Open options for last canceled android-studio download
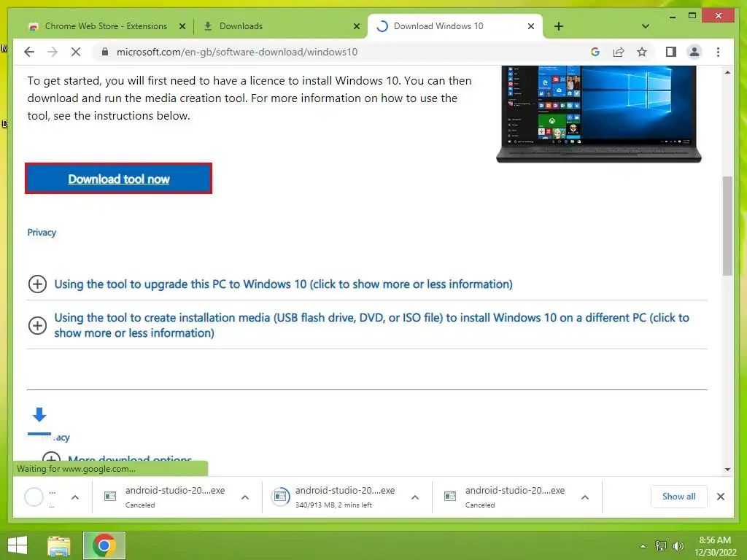This screenshot has height=560, width=747. [585, 497]
